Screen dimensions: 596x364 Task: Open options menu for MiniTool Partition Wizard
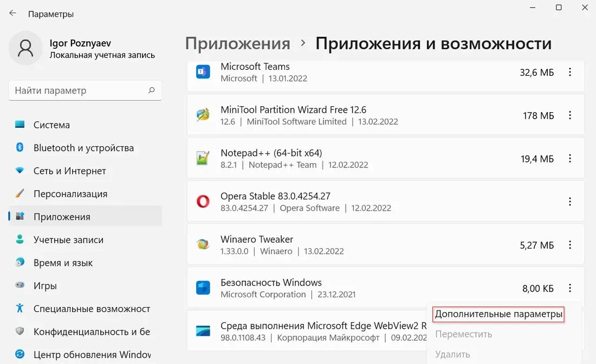[570, 115]
